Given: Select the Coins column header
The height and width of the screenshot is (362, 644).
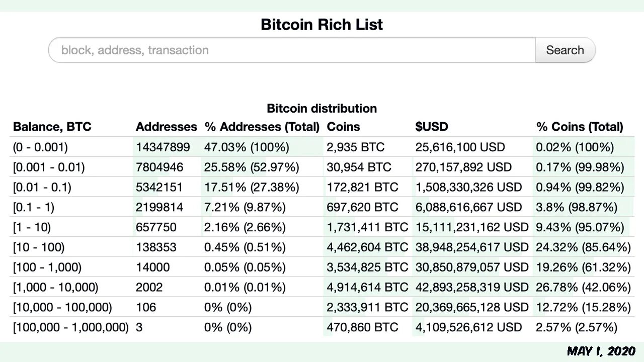Looking at the screenshot, I should (344, 127).
